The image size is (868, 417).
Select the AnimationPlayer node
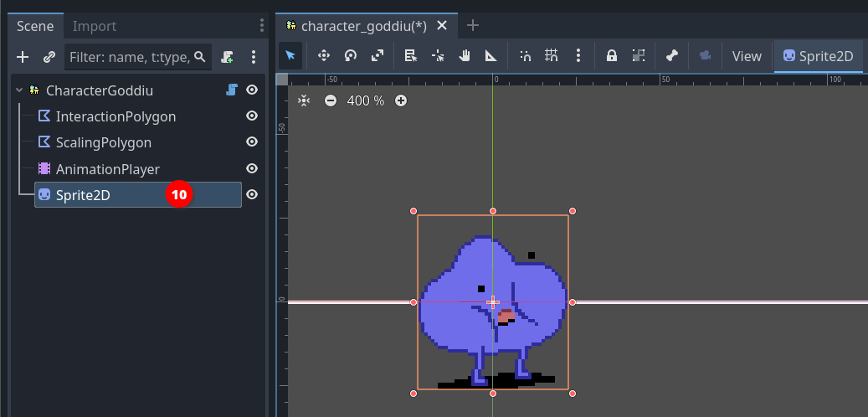(107, 169)
